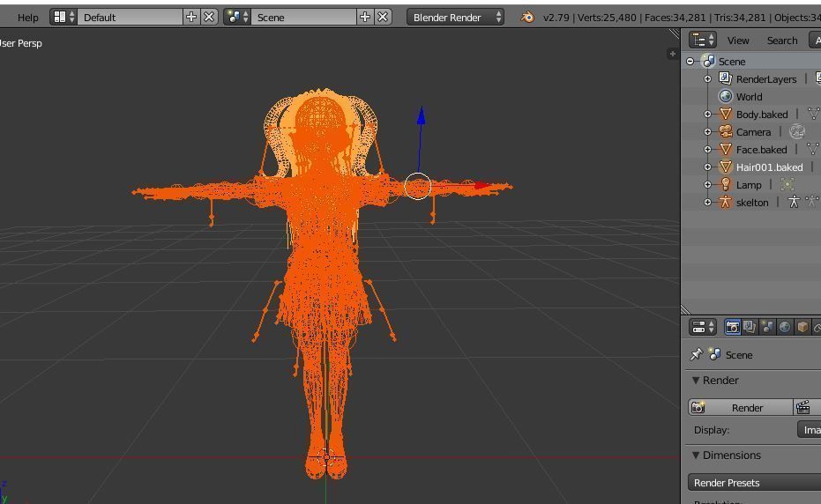Image resolution: width=821 pixels, height=504 pixels.
Task: Open the Outliner editor type selector
Action: tap(703, 41)
